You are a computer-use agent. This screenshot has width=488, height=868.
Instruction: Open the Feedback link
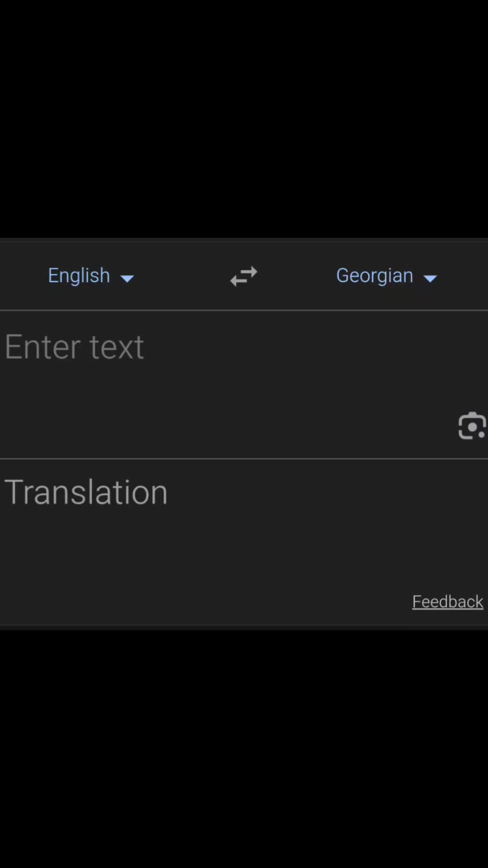pyautogui.click(x=448, y=602)
